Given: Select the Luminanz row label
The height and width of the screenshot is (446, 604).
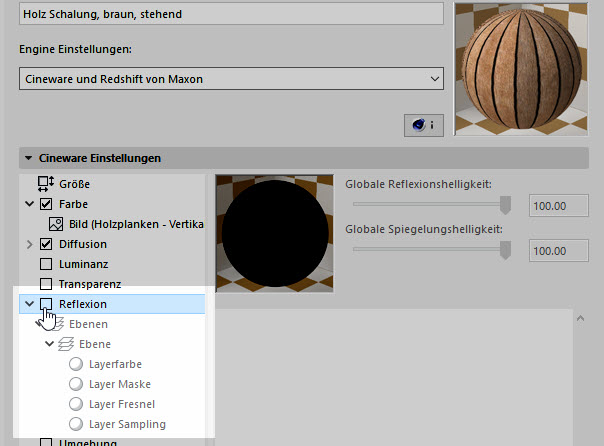Looking at the screenshot, I should coord(84,264).
